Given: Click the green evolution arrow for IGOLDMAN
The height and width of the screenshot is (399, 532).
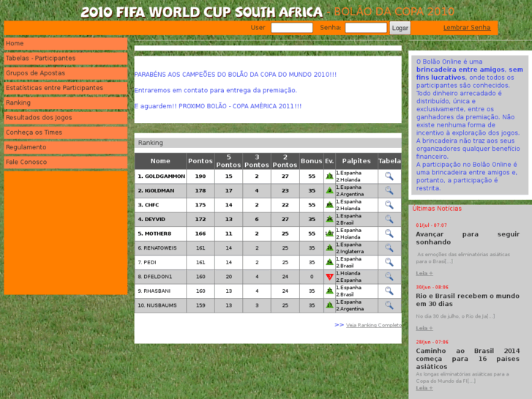Looking at the screenshot, I should [x=329, y=190].
